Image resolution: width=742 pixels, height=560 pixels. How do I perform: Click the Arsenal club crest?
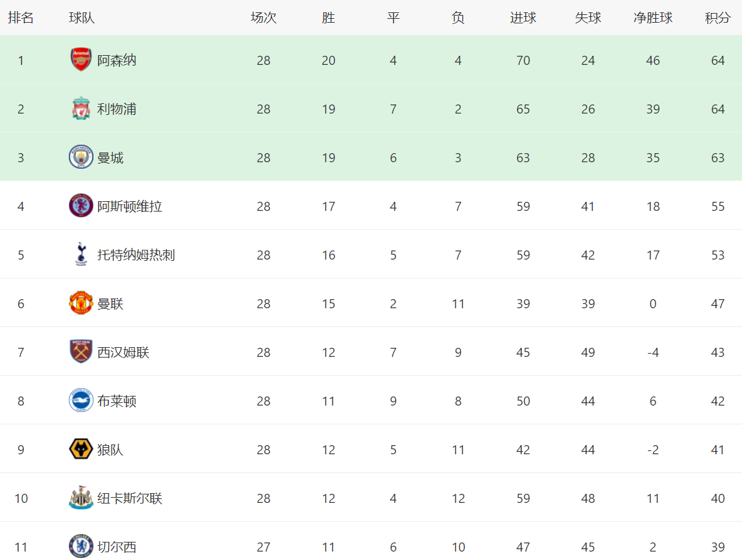click(81, 60)
